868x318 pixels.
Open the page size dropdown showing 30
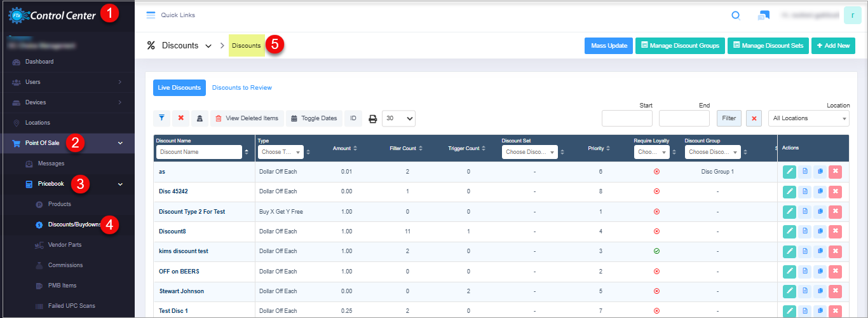point(400,118)
